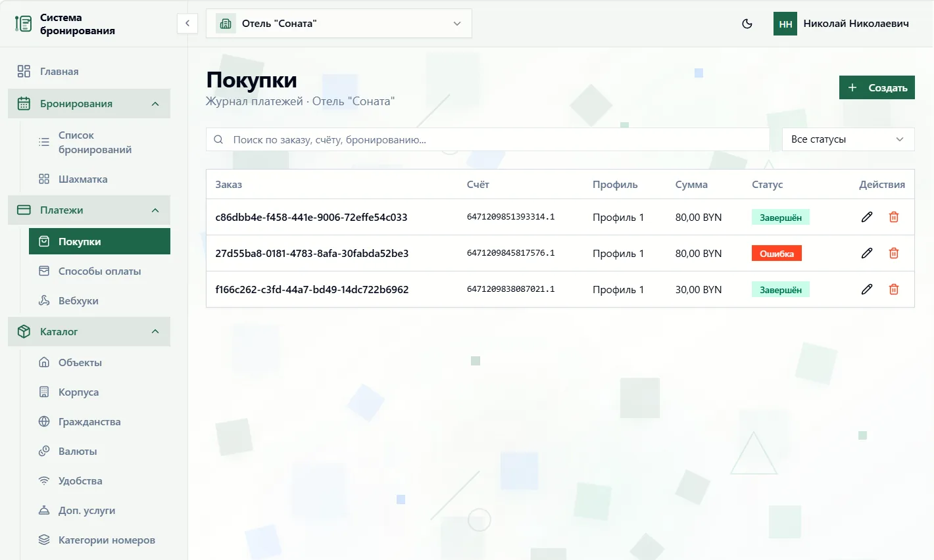Edit order 27d55ba8 with the pencil icon
Image resolution: width=934 pixels, height=560 pixels.
click(x=867, y=253)
